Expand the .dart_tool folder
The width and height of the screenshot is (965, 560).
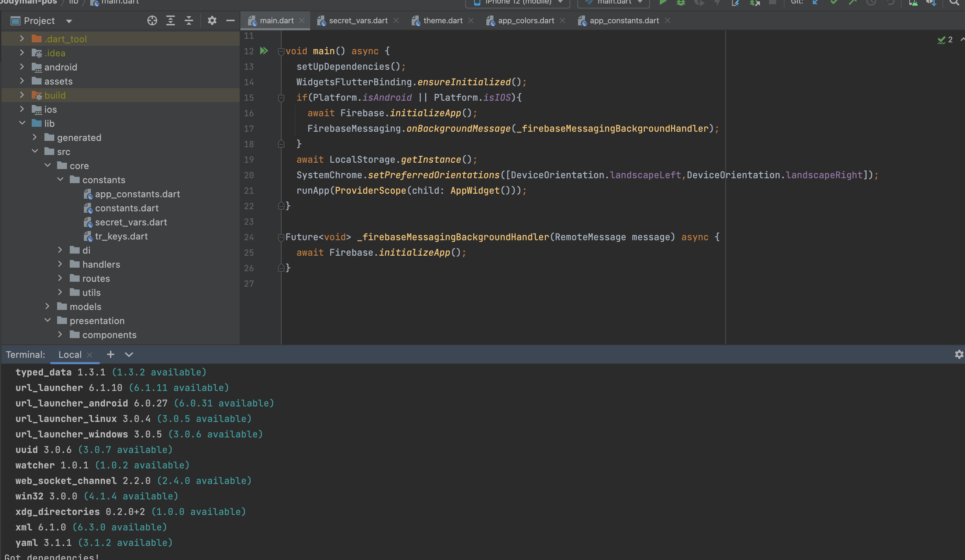click(x=22, y=39)
